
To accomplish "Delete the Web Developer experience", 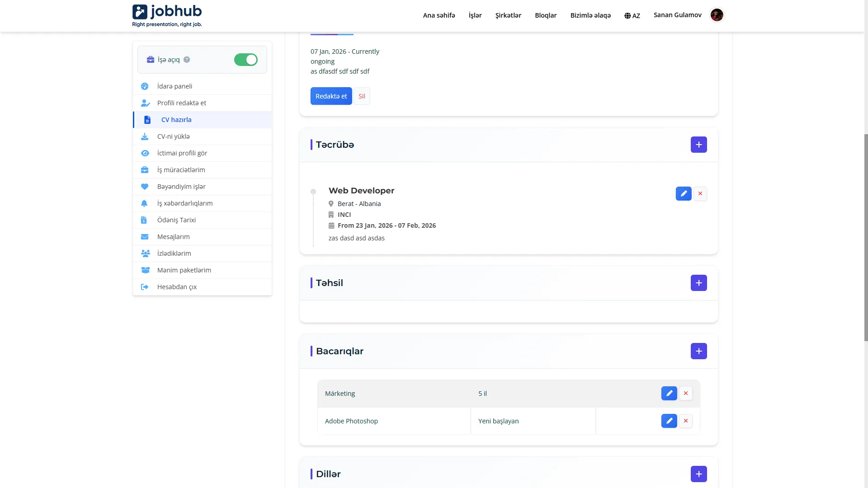I will coord(700,193).
